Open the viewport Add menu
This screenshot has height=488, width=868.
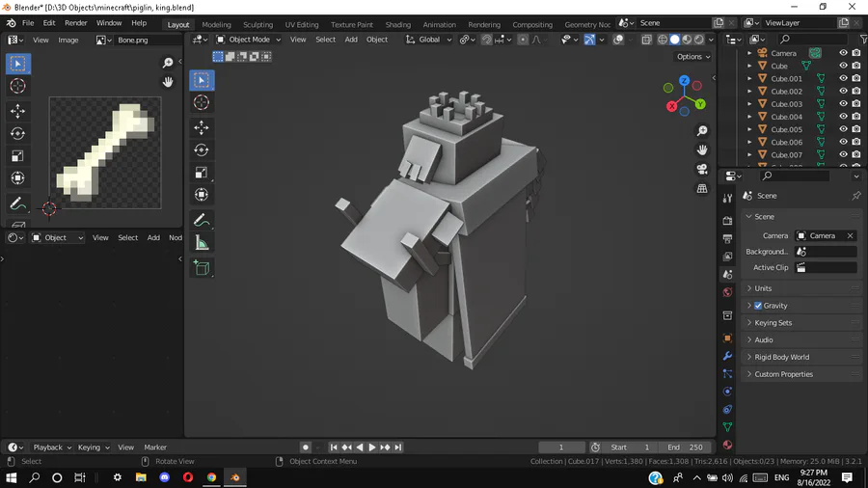tap(351, 40)
